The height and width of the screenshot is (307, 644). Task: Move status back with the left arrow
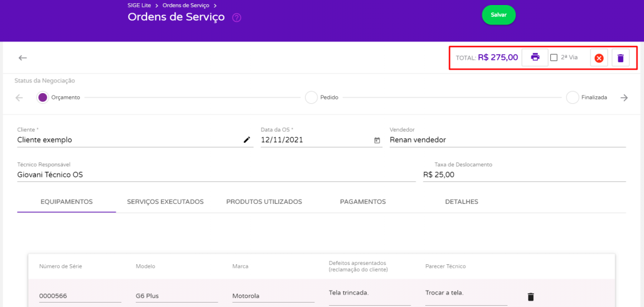click(19, 98)
